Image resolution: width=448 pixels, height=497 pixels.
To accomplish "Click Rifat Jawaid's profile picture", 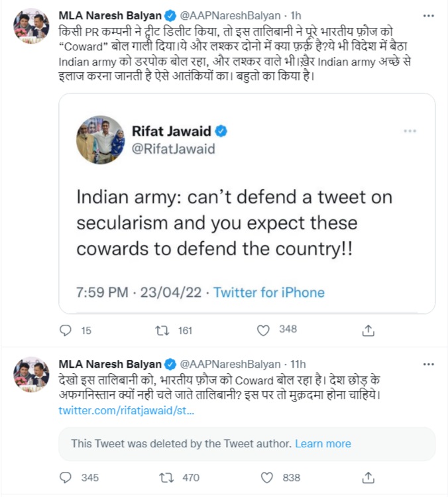I will click(101, 140).
